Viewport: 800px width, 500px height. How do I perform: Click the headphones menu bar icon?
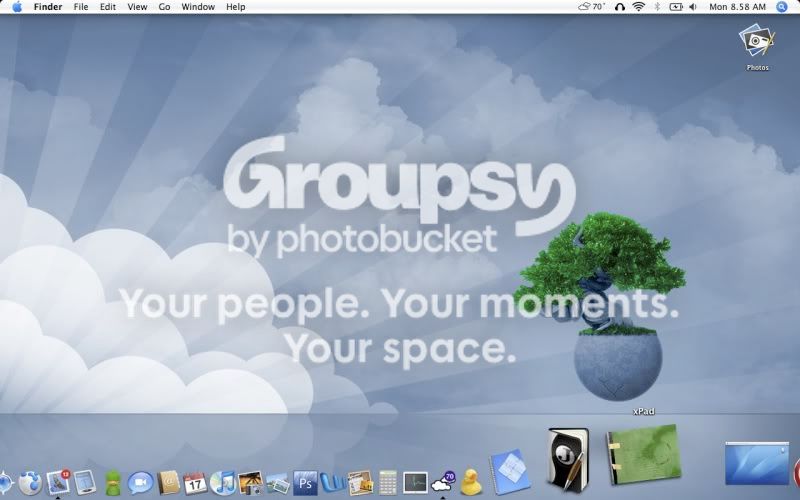(620, 7)
